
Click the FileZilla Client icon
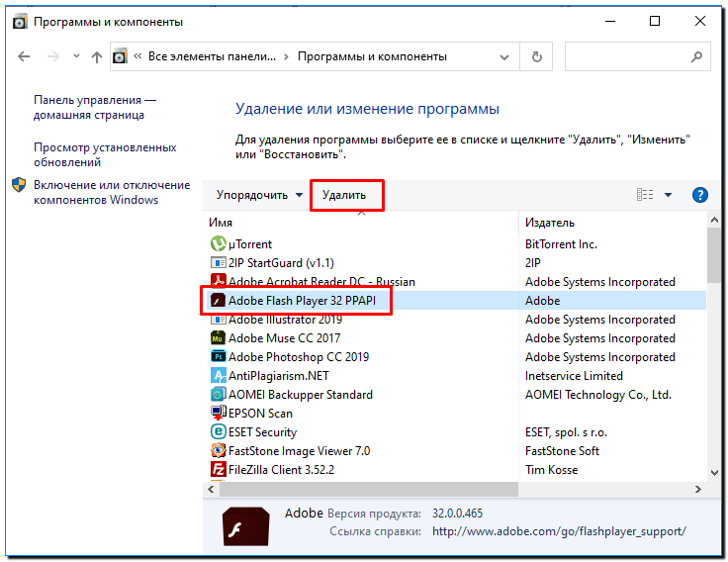click(219, 470)
